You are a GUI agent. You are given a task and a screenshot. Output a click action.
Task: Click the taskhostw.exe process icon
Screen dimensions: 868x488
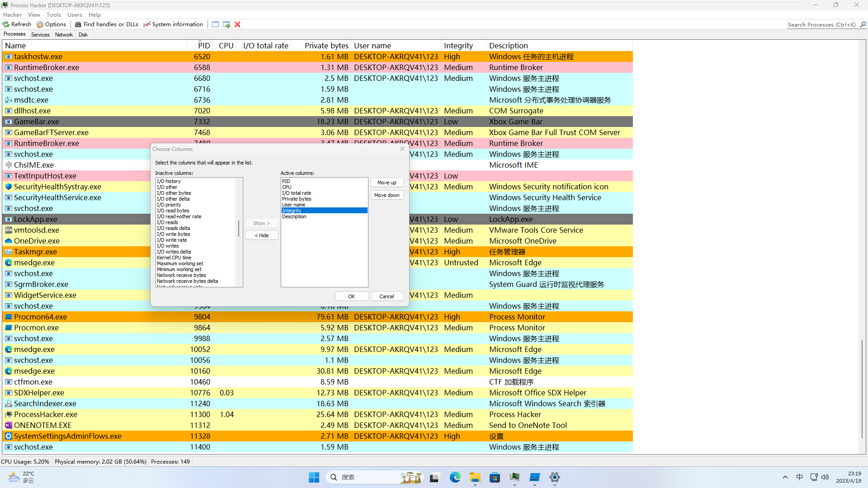(8, 56)
